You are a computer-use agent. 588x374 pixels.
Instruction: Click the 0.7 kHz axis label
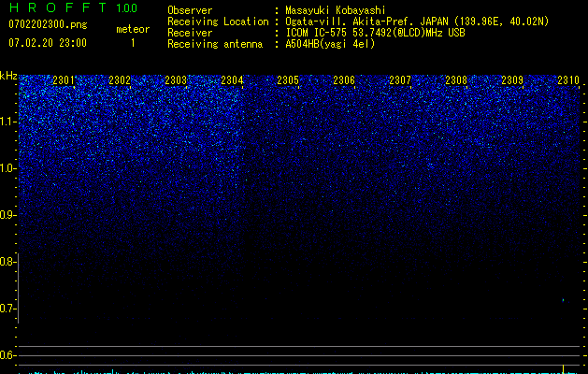[x=7, y=309]
